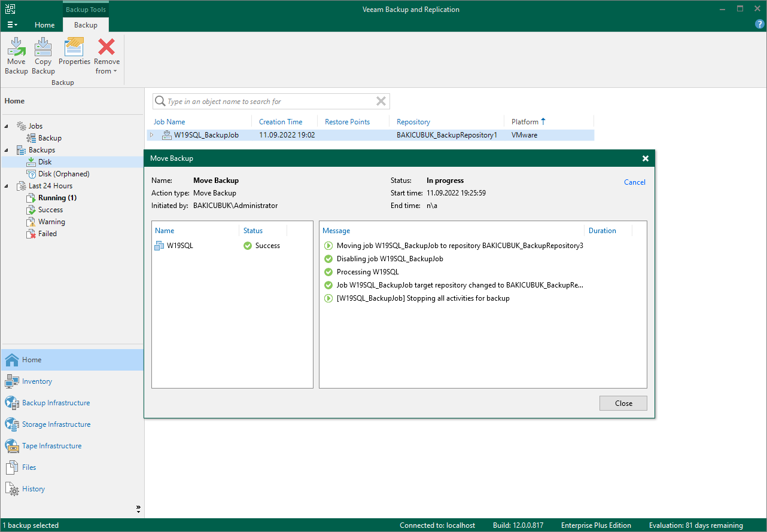This screenshot has height=532, width=767.
Task: Expand the W19SQL_BackupJob row
Action: 152,135
